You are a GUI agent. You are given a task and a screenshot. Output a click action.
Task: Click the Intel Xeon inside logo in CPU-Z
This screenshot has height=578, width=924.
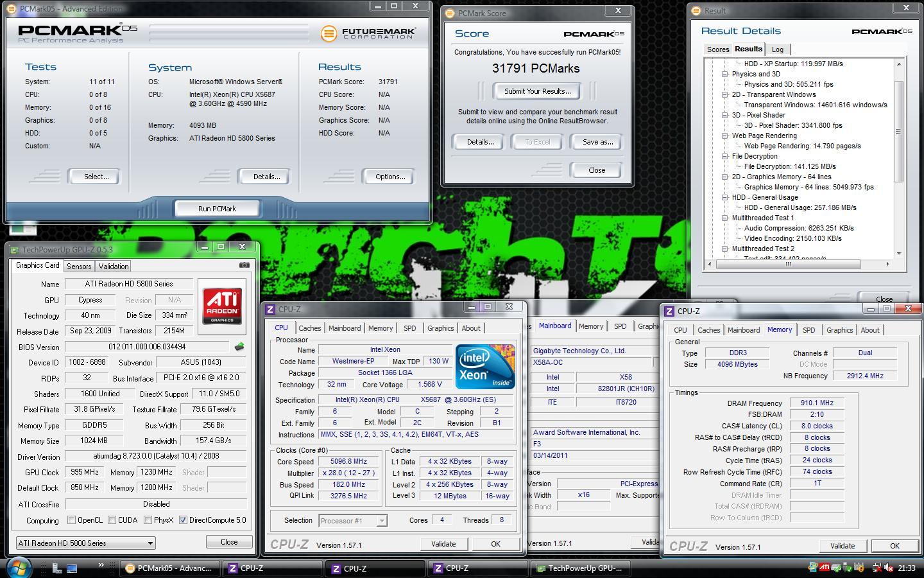pos(485,367)
